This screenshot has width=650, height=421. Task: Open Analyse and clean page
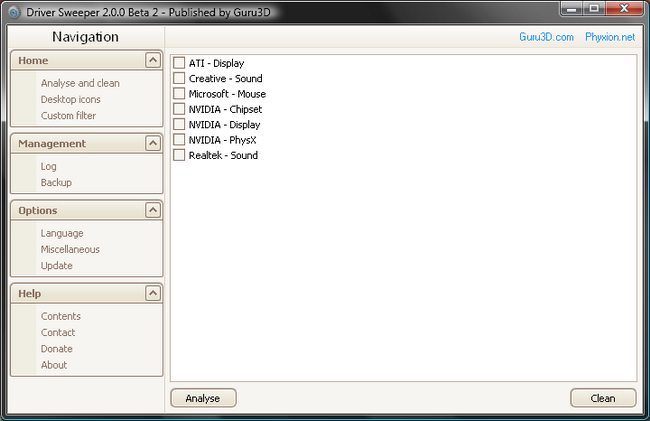point(80,83)
